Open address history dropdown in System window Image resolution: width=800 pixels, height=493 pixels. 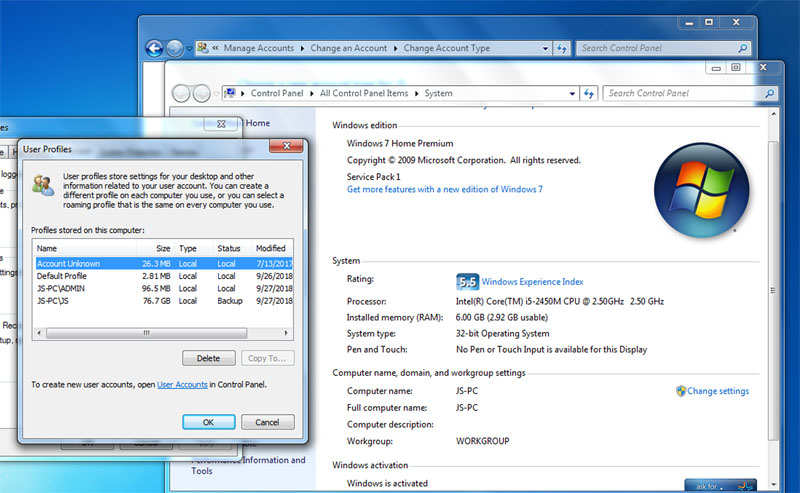572,93
